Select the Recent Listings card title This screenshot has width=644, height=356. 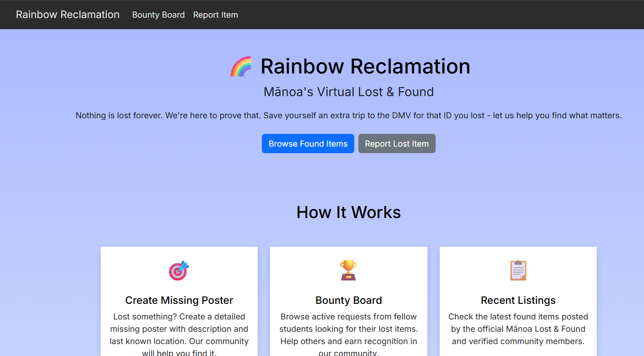518,300
